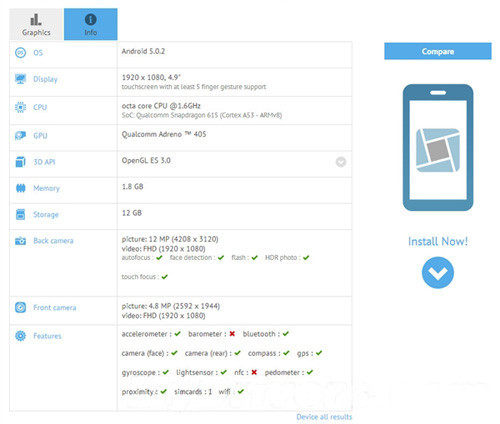Click the Front camera lens icon
The width and height of the screenshot is (500, 424).
click(x=20, y=307)
